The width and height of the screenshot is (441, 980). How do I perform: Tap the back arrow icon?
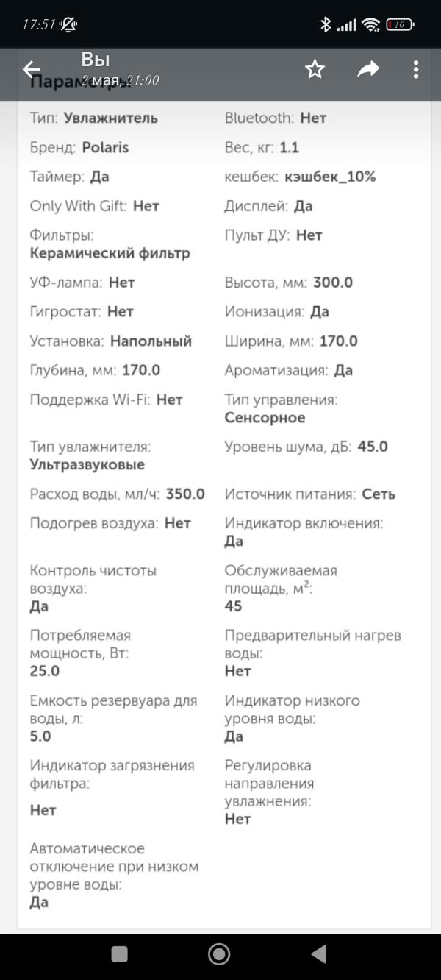32,70
